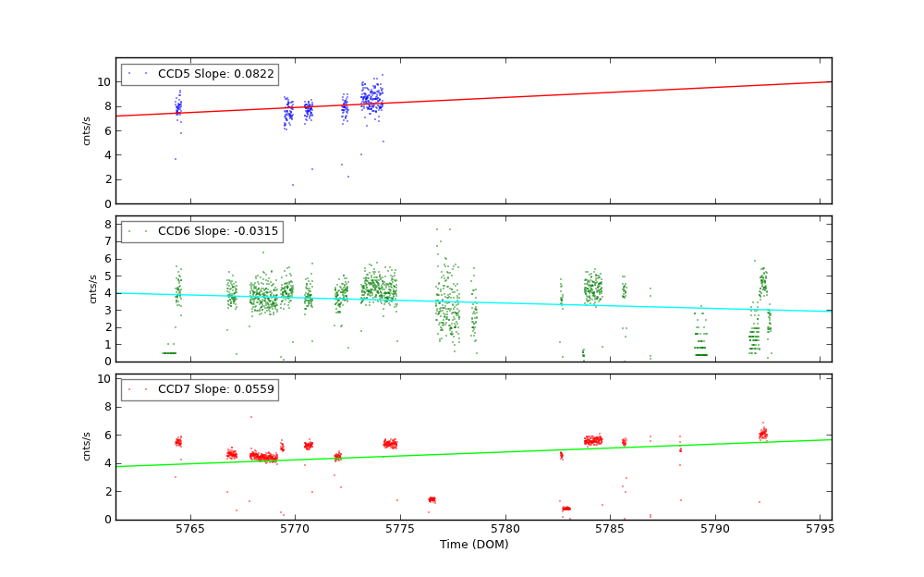This screenshot has width=924, height=577.
Task: Click the red data cluster near 5792 in CCD7
Action: click(762, 433)
